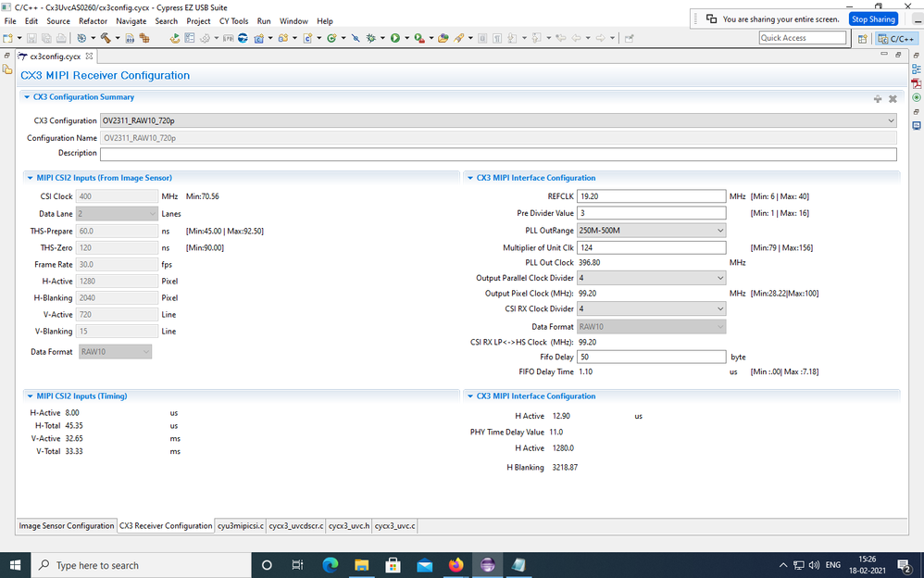Open the cycx3_uvcdscr.c tab
Screen dimensions: 924x578
(295, 526)
